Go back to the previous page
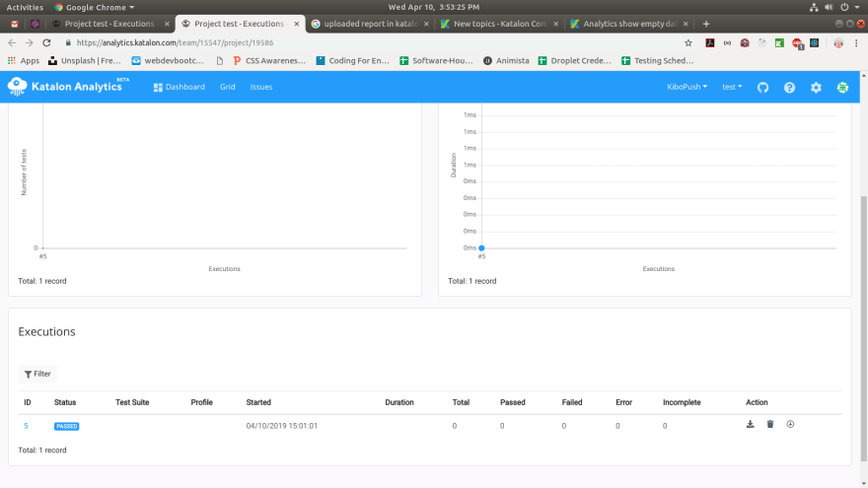 [x=12, y=42]
